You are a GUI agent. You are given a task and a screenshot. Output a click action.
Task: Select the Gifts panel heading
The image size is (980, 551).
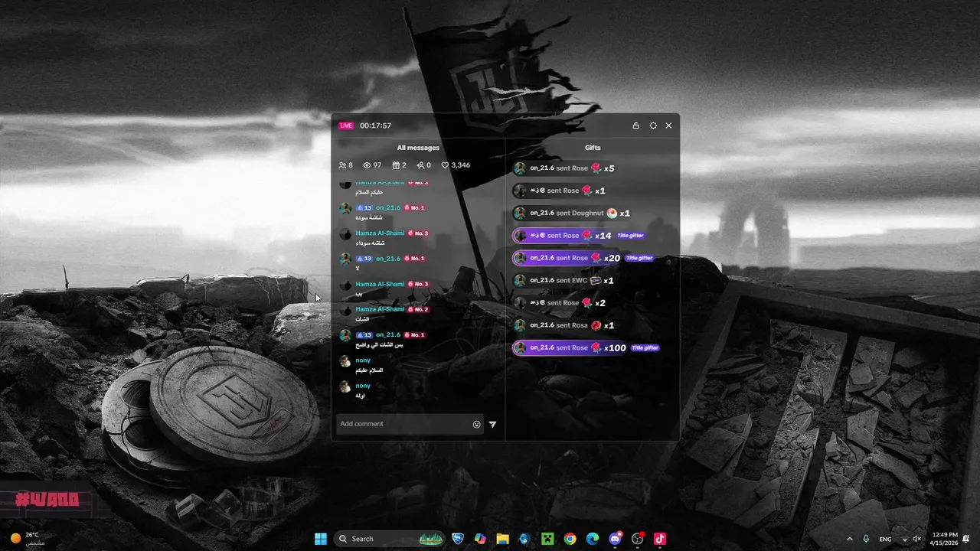593,148
